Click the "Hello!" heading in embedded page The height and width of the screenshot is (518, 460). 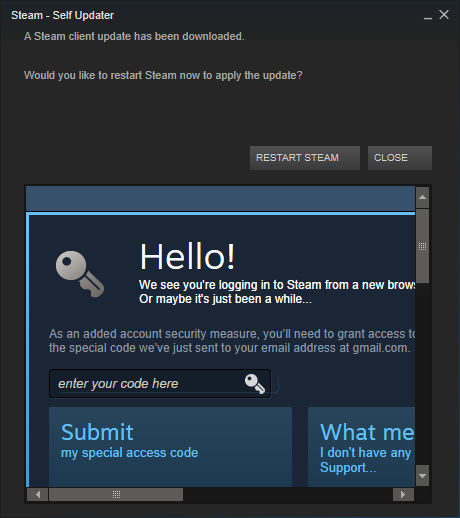click(187, 256)
